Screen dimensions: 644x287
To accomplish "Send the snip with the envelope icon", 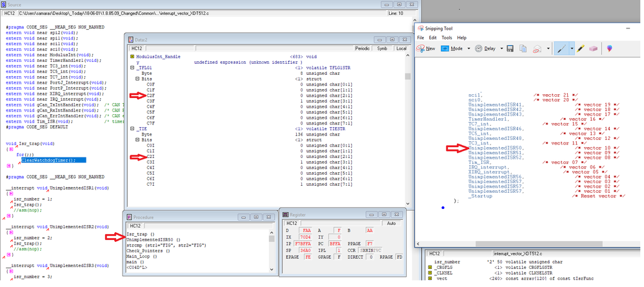I will (538, 48).
